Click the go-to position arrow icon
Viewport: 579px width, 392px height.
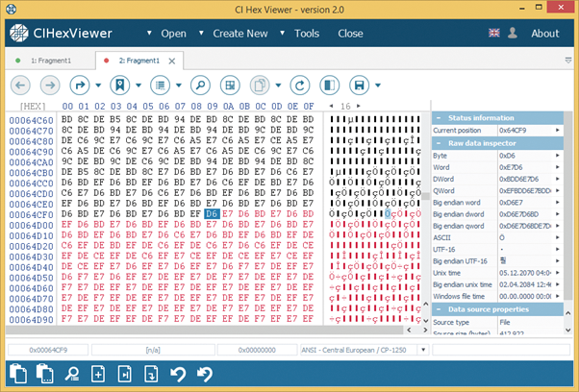[x=80, y=86]
